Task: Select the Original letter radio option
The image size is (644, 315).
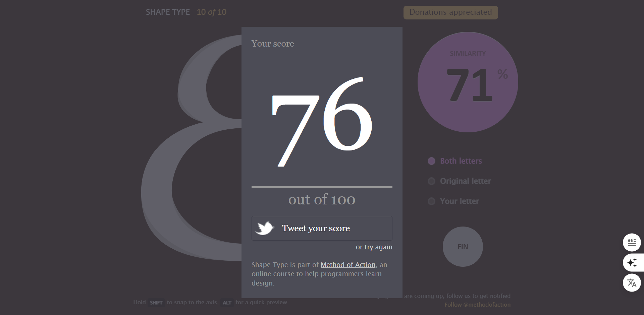Action: coord(431,181)
